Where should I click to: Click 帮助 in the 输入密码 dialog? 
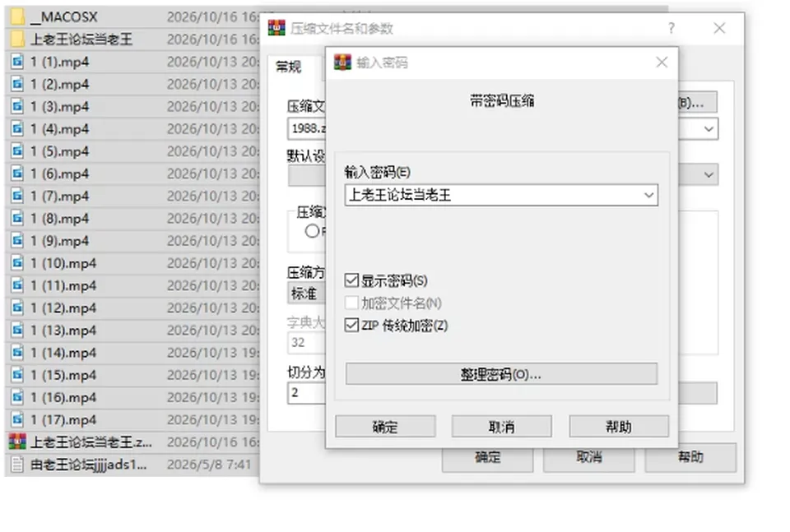(619, 427)
